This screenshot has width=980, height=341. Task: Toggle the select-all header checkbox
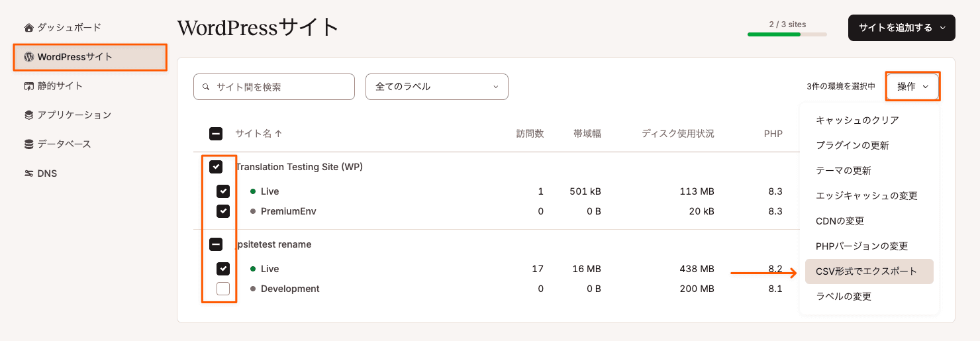[x=216, y=134]
